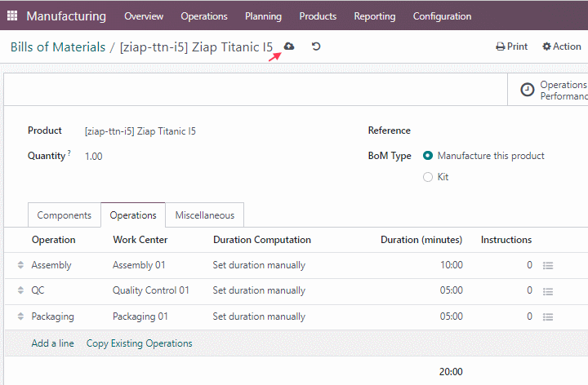
Task: Open the Action gear dropdown
Action: (x=562, y=46)
